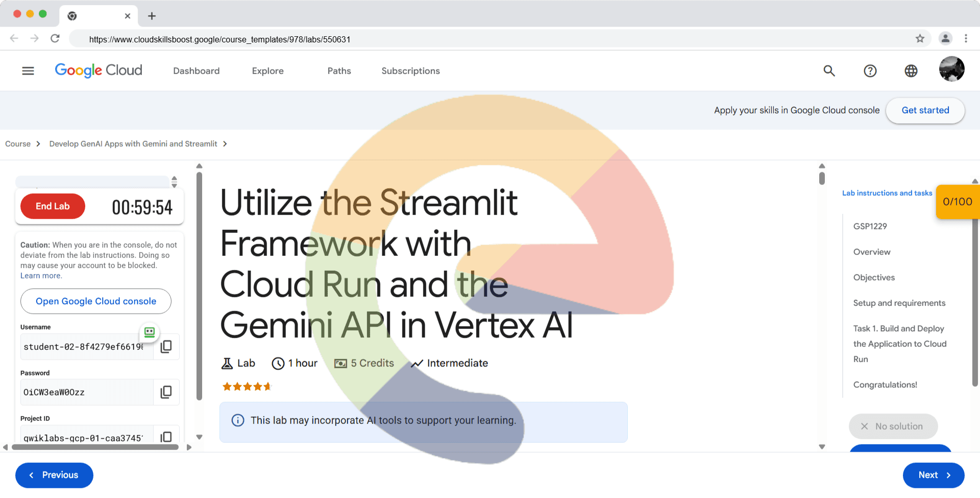The width and height of the screenshot is (980, 498).
Task: Copy the Username value
Action: point(166,347)
